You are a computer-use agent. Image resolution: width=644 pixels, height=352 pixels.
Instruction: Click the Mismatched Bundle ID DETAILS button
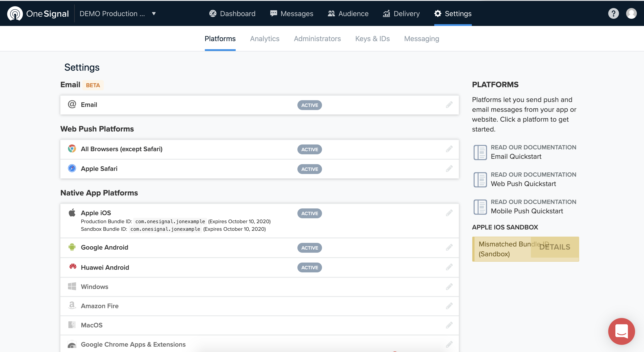pyautogui.click(x=555, y=247)
